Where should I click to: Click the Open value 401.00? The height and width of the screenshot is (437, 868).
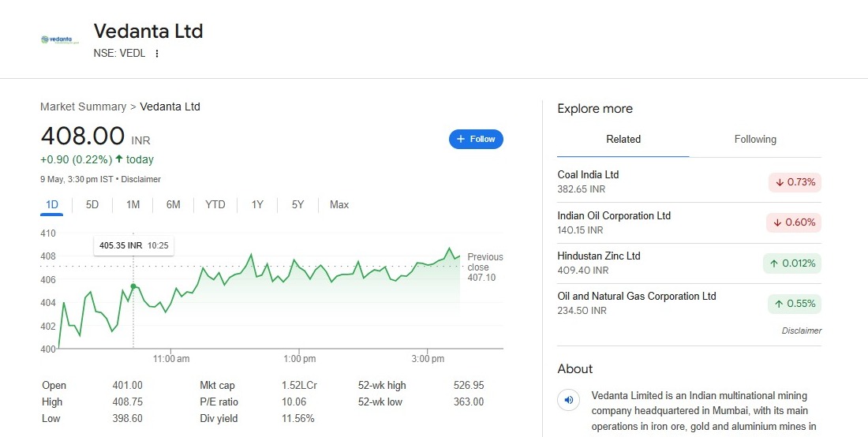click(127, 386)
